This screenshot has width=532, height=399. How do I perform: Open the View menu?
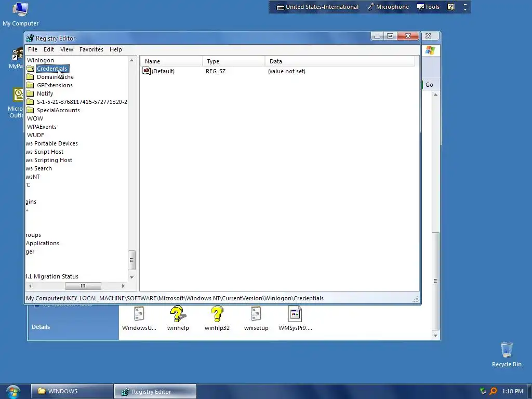point(66,49)
